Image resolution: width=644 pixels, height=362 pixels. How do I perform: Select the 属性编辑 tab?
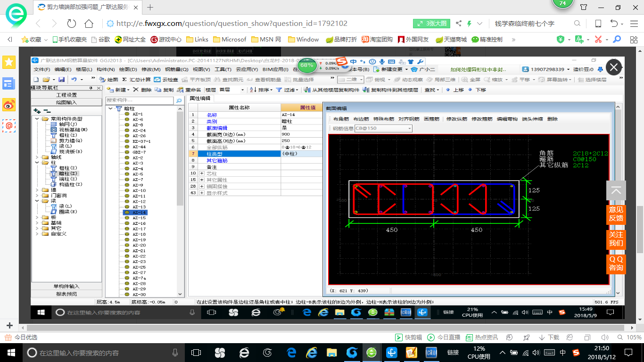(200, 99)
